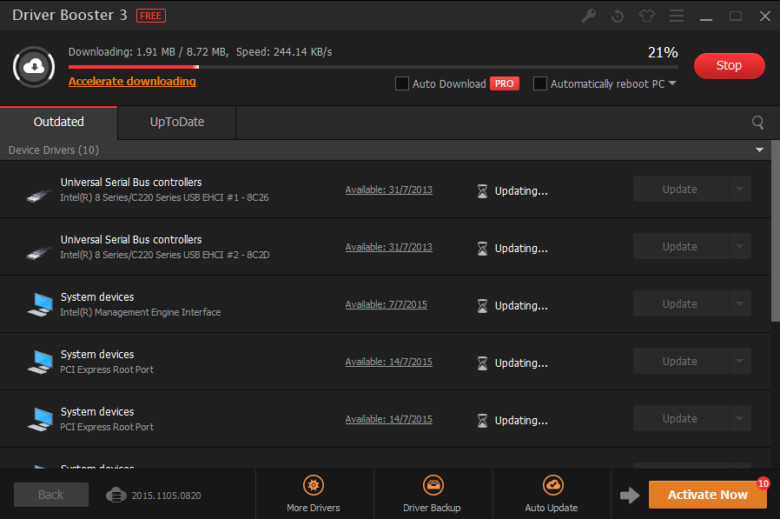
Task: Collapse the Device Drivers (10) list arrow
Action: click(760, 150)
